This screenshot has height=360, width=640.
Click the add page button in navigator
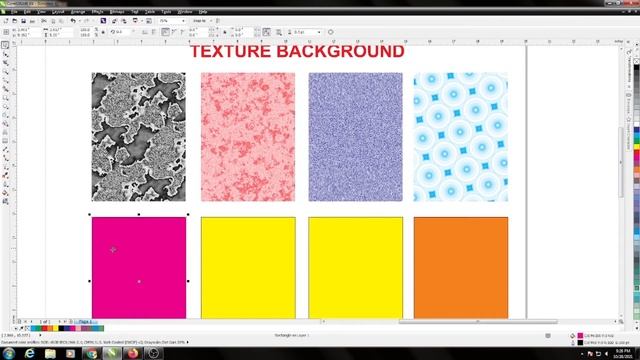[x=71, y=322]
